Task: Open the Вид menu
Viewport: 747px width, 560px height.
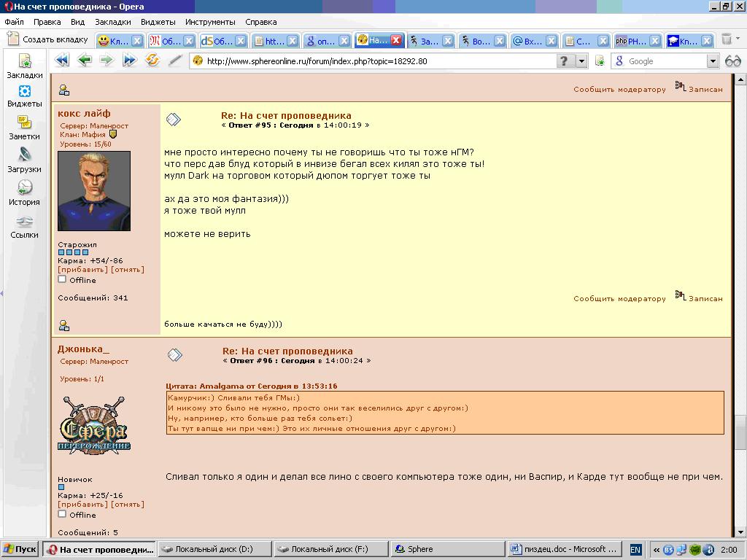Action: [x=77, y=22]
